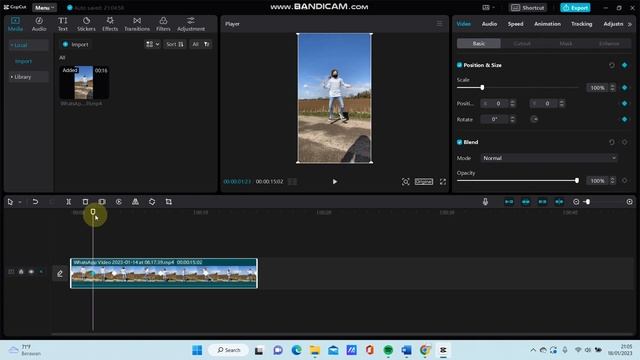Open the Audio library panel in the top-left toolbar
Image resolution: width=640 pixels, height=360 pixels.
click(x=39, y=24)
